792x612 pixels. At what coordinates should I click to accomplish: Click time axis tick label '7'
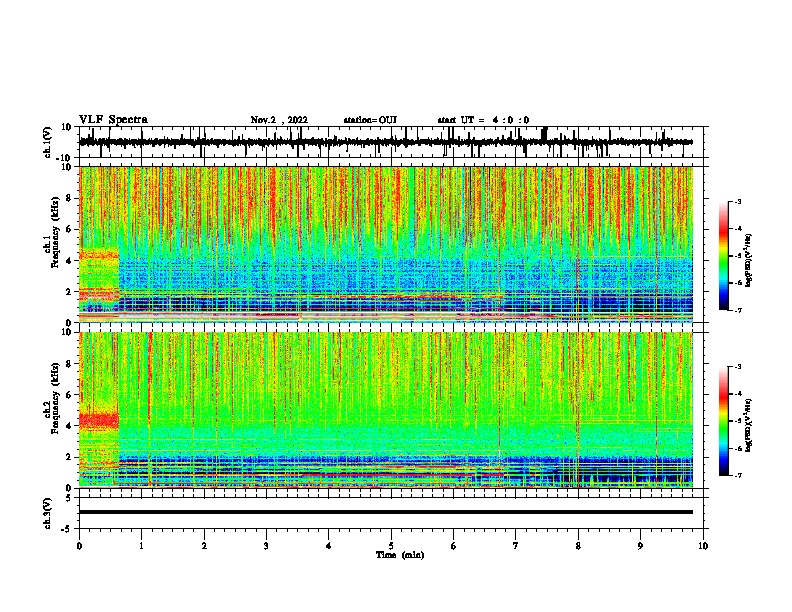[x=516, y=546]
